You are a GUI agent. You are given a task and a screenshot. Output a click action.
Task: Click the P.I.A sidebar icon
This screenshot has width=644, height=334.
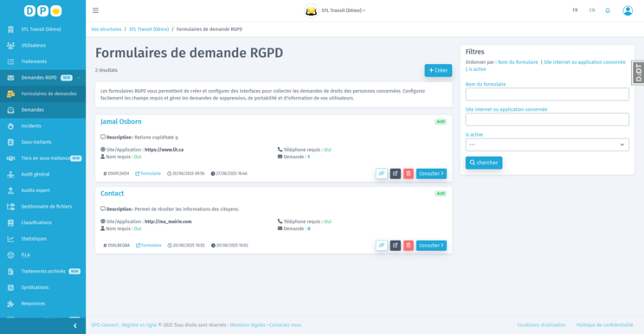pos(10,254)
